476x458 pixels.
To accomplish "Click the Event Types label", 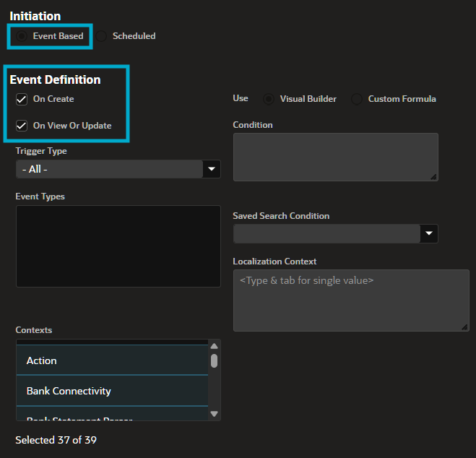I will click(40, 196).
